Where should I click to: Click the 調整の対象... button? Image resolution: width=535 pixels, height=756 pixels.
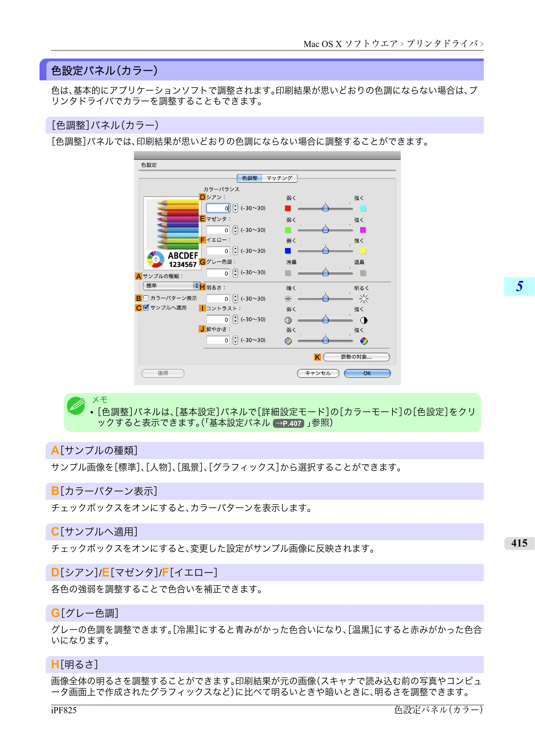coord(356,357)
